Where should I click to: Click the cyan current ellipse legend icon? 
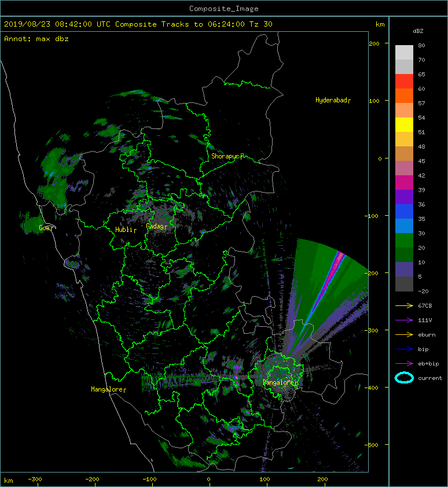(x=404, y=378)
